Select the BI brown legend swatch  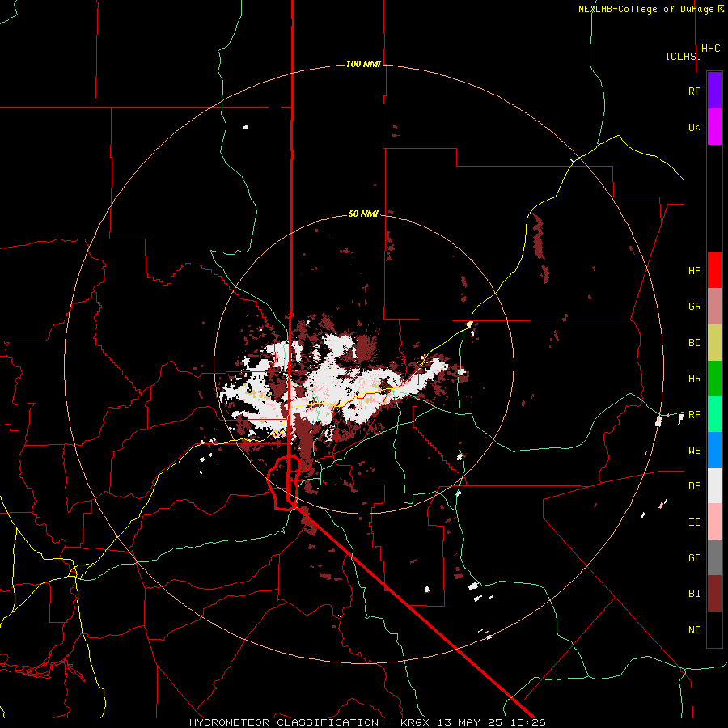click(x=714, y=594)
